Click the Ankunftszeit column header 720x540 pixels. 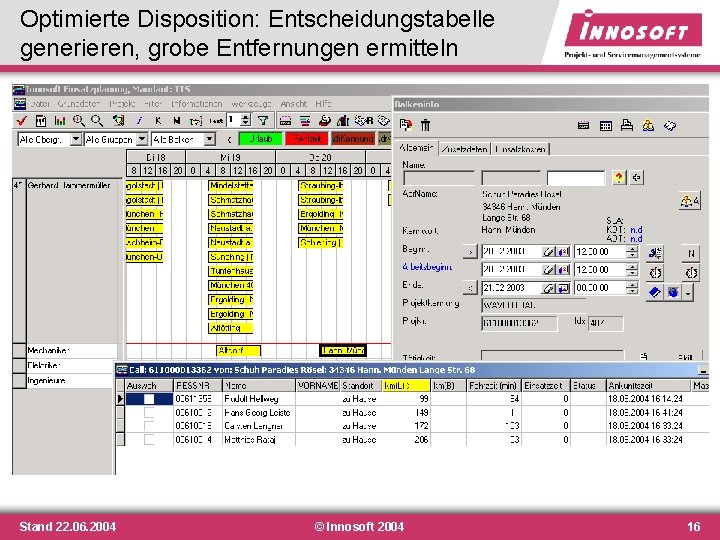(648, 386)
